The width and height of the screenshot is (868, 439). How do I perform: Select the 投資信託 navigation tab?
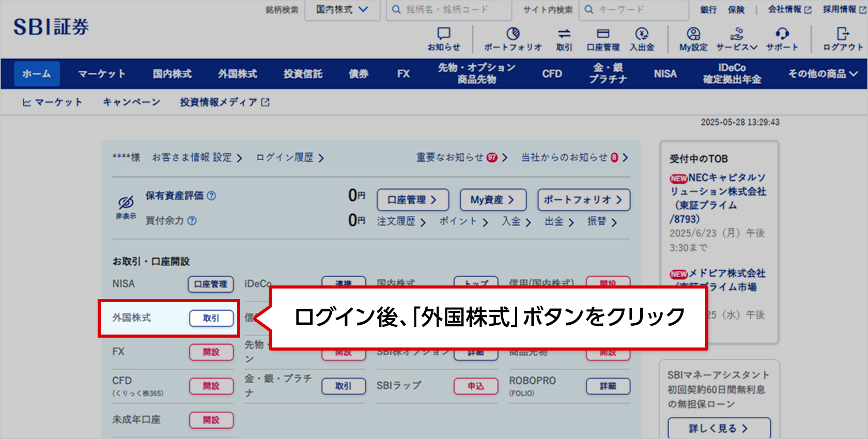[303, 74]
